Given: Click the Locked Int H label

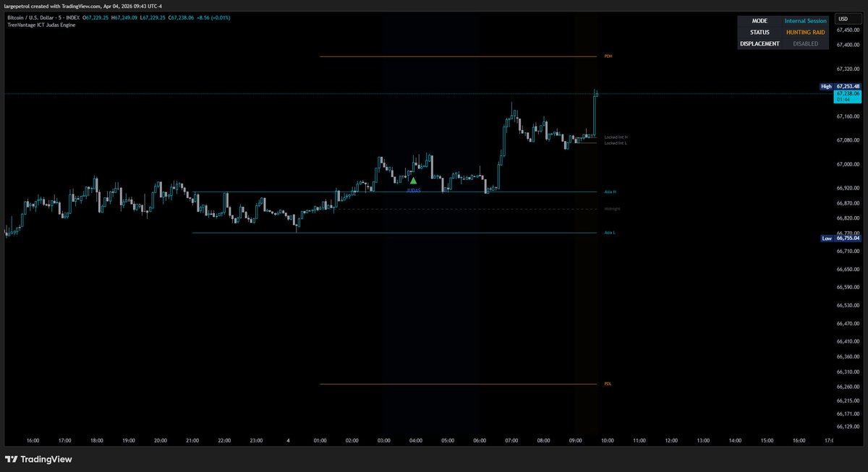Looking at the screenshot, I should point(616,137).
